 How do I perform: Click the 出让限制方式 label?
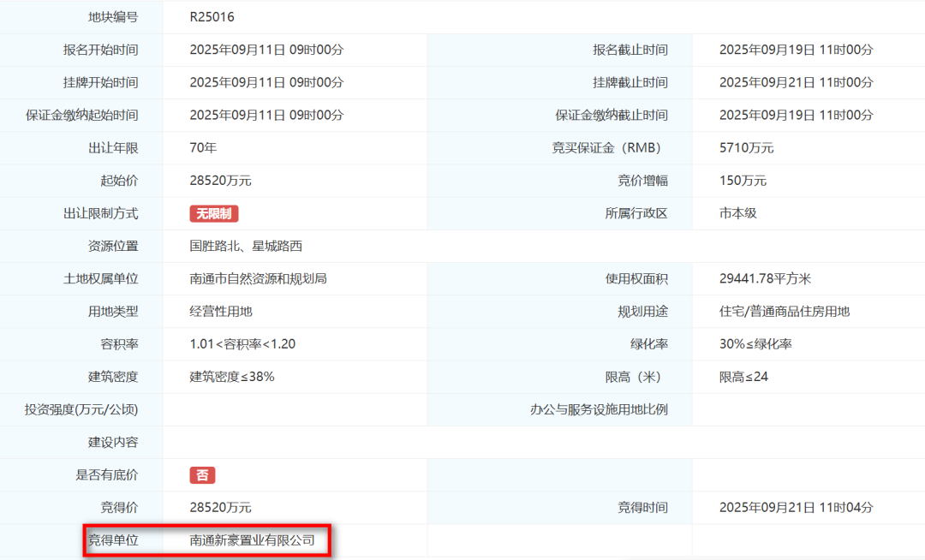(x=101, y=213)
